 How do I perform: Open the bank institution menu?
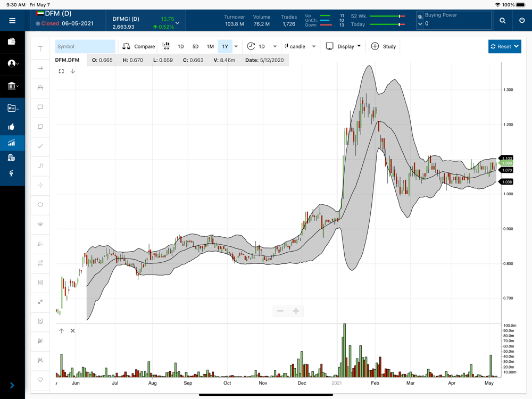click(x=12, y=86)
